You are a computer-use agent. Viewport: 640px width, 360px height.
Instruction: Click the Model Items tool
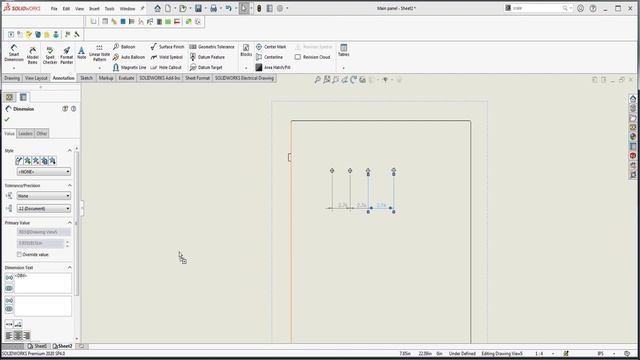tap(32, 55)
